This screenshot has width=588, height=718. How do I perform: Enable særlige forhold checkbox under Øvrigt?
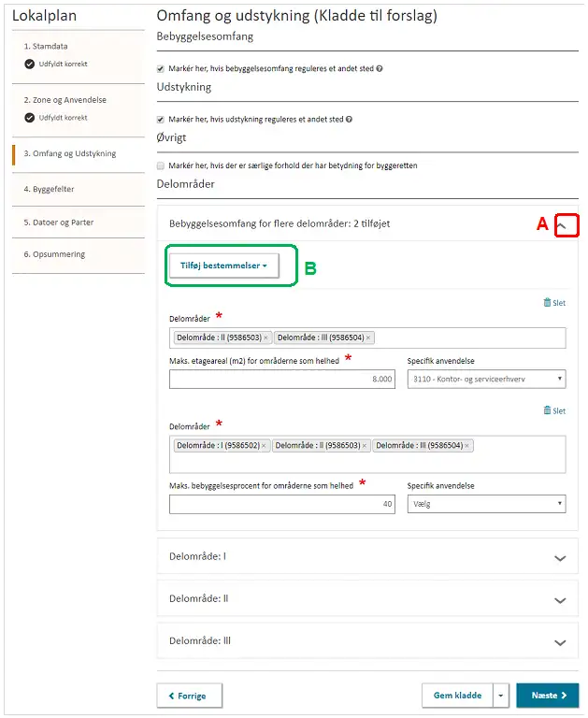click(x=161, y=165)
